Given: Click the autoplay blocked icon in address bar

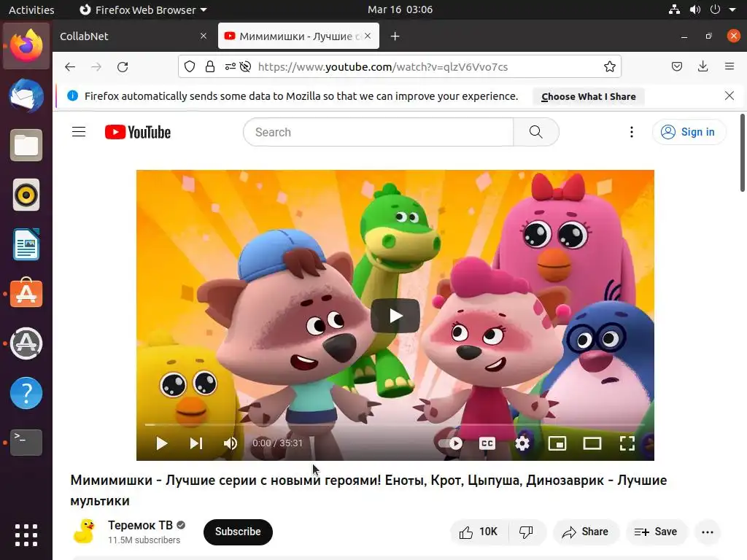Looking at the screenshot, I should 245,66.
